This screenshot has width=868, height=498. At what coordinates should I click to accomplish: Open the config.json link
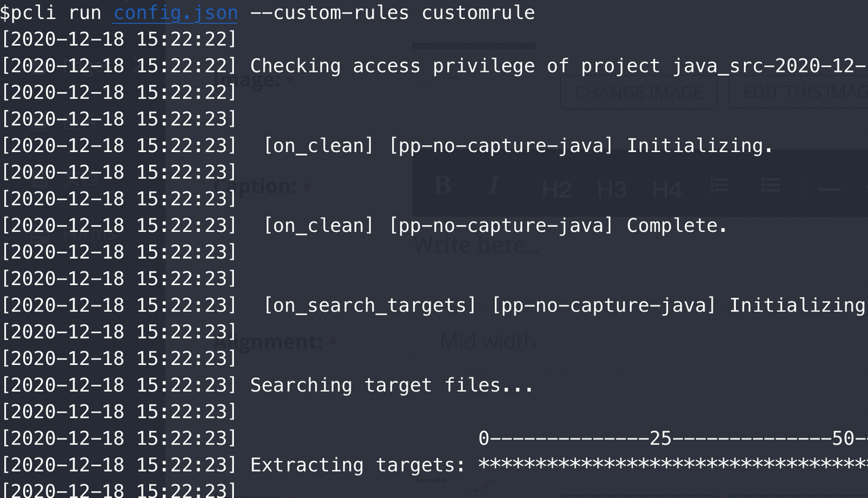(x=175, y=13)
